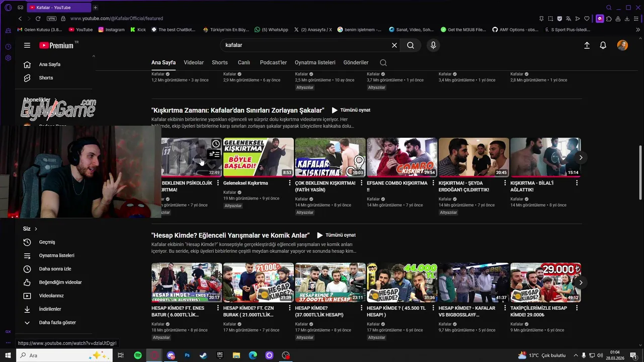644x362 pixels.
Task: Open Hesap Kimde playlist title
Action: pos(230,235)
